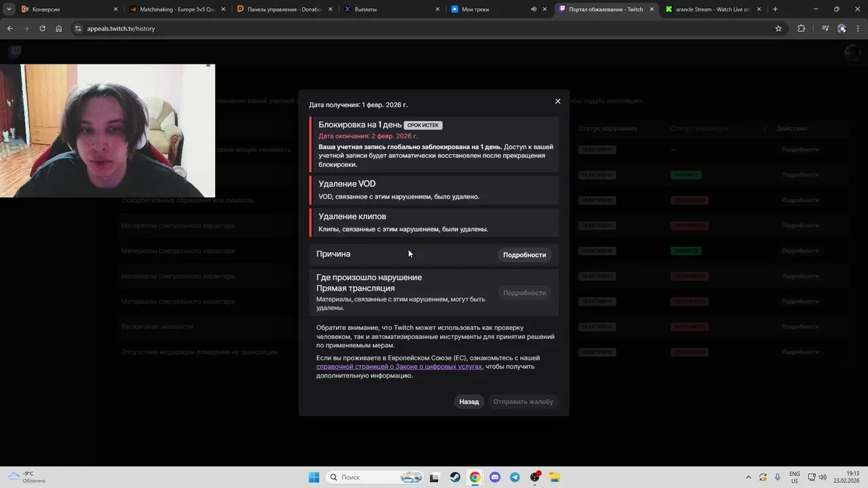Open the weather widget showing -9°C
This screenshot has width=868, height=488.
pos(27,477)
